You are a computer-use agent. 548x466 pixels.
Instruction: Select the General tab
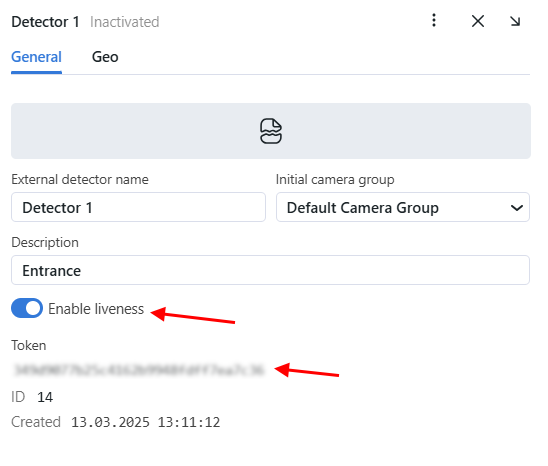pos(36,57)
